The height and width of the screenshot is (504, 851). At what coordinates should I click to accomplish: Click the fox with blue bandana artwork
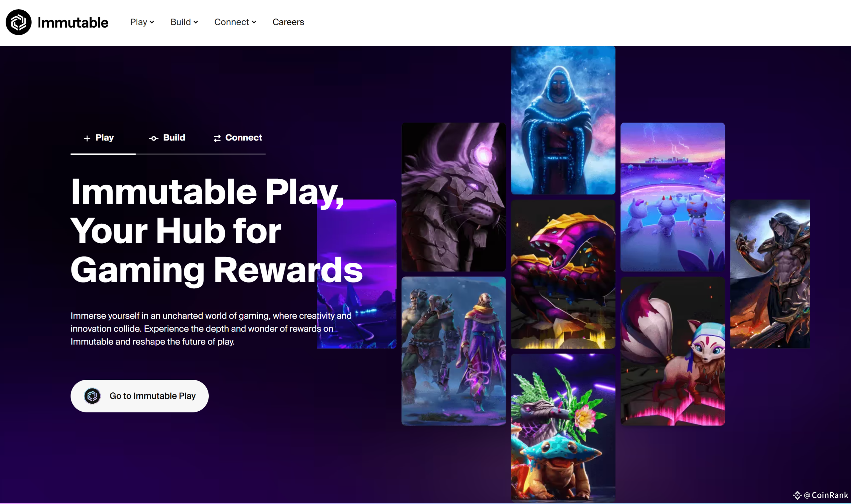672,351
